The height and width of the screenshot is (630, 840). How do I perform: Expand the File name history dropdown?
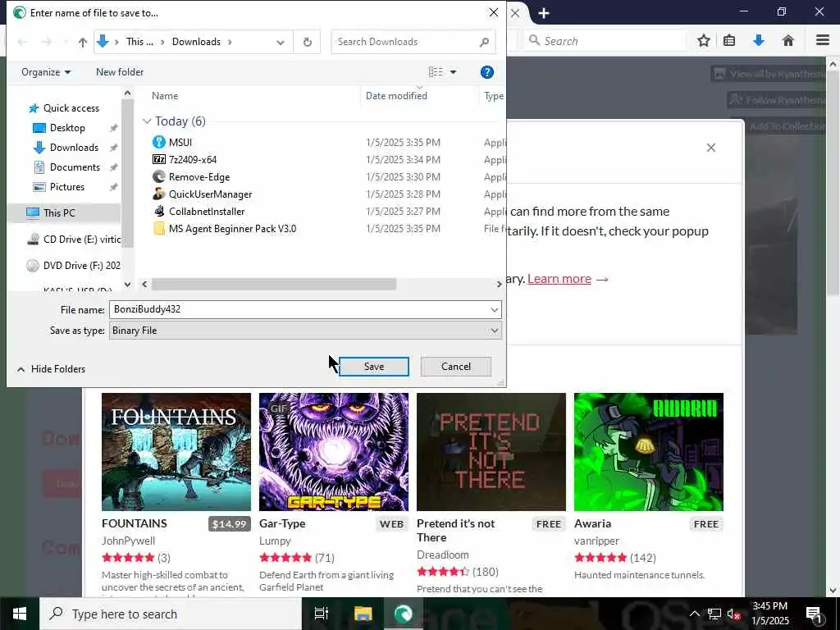tap(494, 309)
